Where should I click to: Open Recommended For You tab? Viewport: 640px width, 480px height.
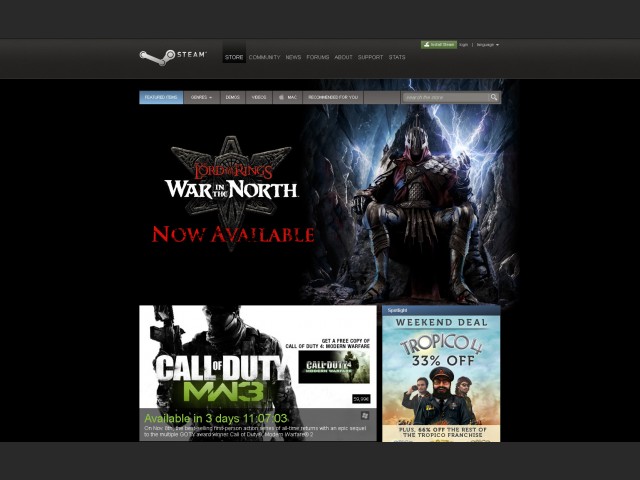(333, 97)
